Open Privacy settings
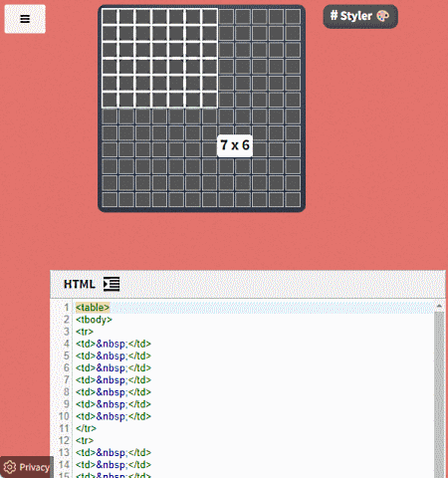 click(x=27, y=467)
